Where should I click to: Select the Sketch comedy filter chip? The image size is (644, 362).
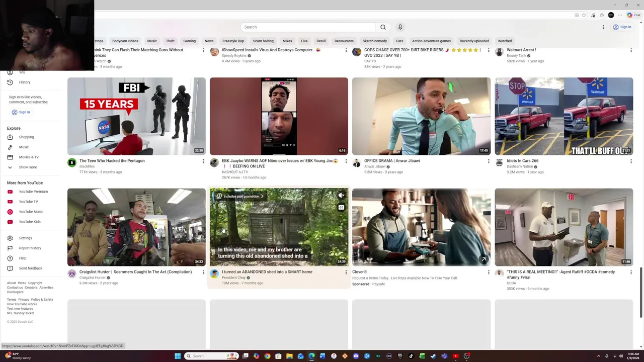click(375, 41)
